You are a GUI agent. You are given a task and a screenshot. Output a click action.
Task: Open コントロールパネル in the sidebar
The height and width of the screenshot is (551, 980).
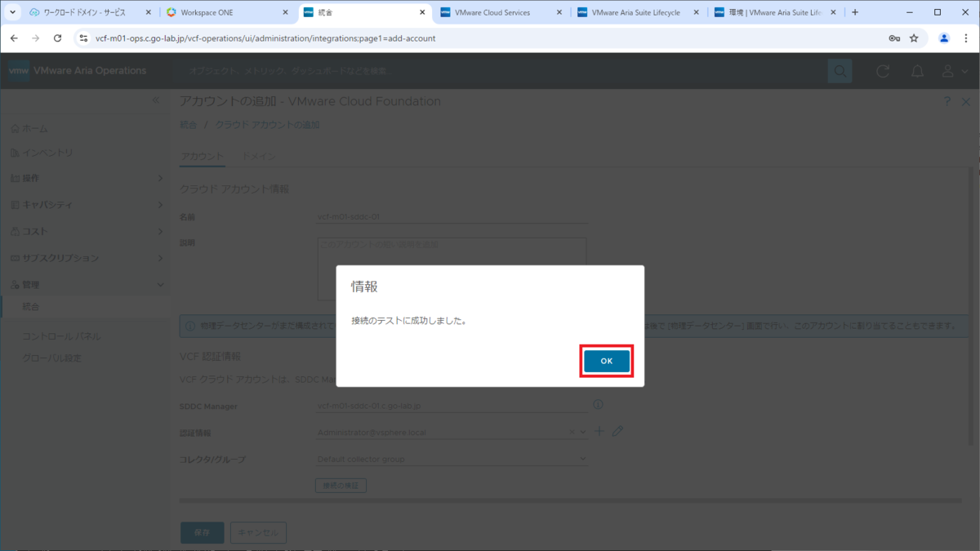coord(62,336)
